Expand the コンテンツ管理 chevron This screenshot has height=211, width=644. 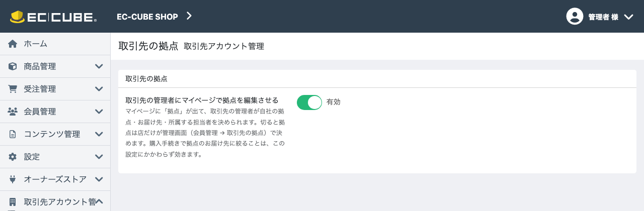(x=99, y=134)
